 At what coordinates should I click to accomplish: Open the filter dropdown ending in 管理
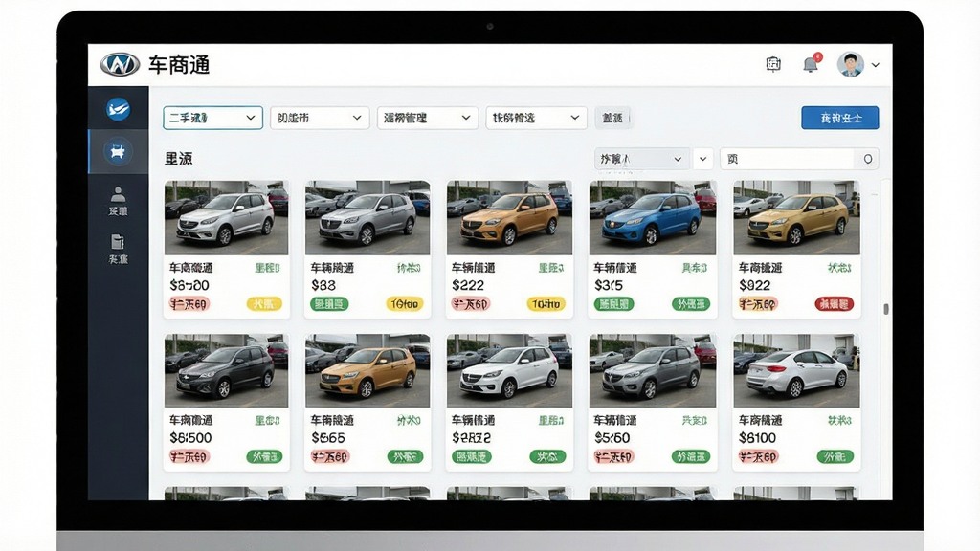[x=428, y=118]
